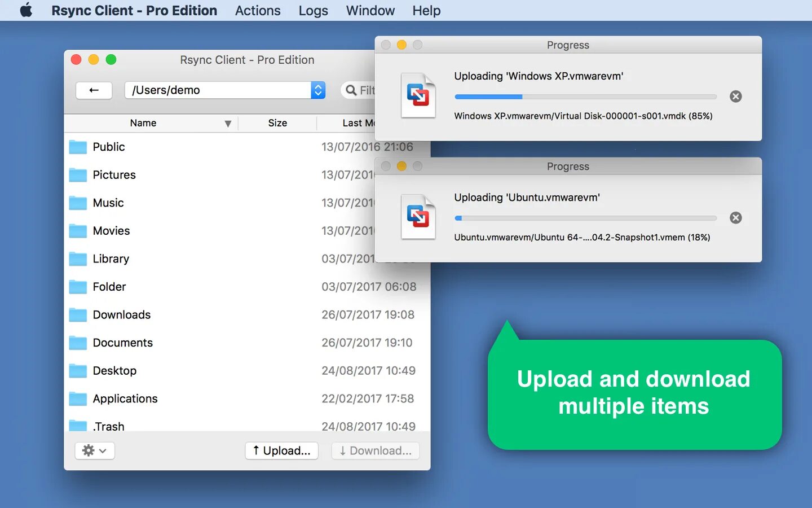Select the Public folder icon
The image size is (812, 508).
[x=78, y=147]
